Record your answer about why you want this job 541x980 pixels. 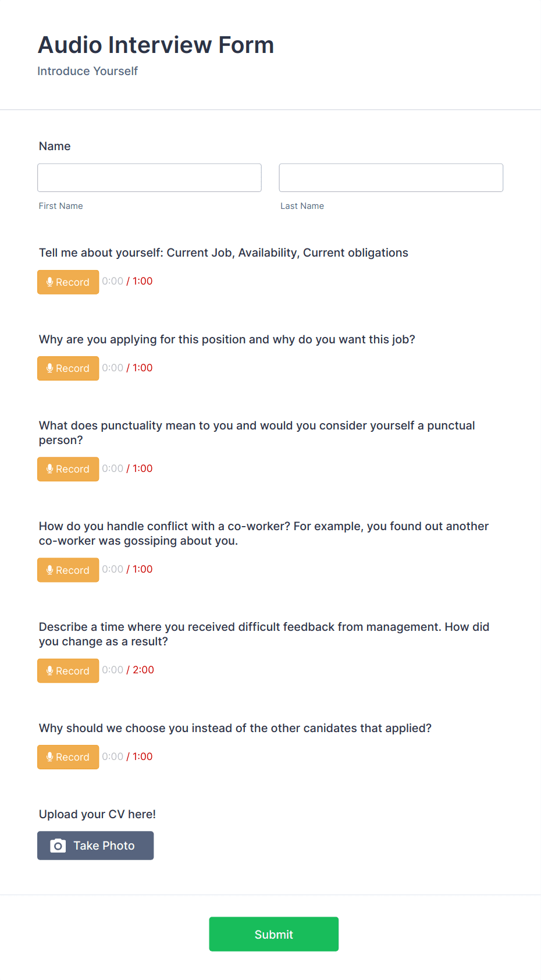click(68, 368)
